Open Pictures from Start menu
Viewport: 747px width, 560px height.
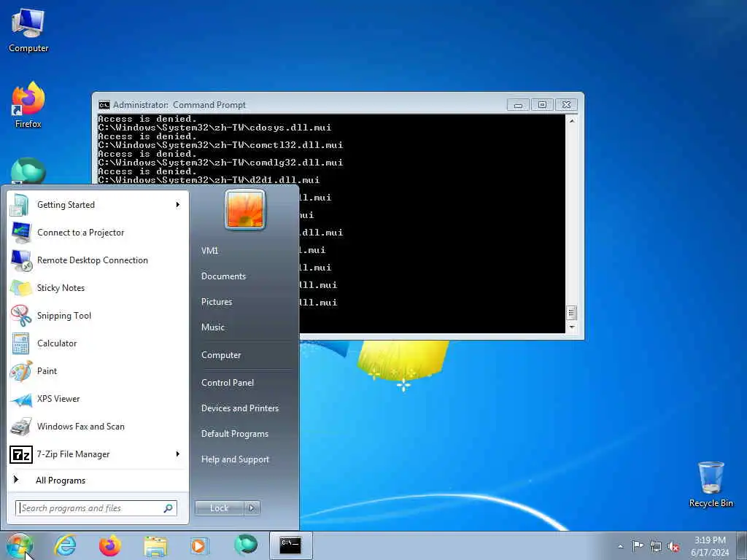[x=217, y=302]
